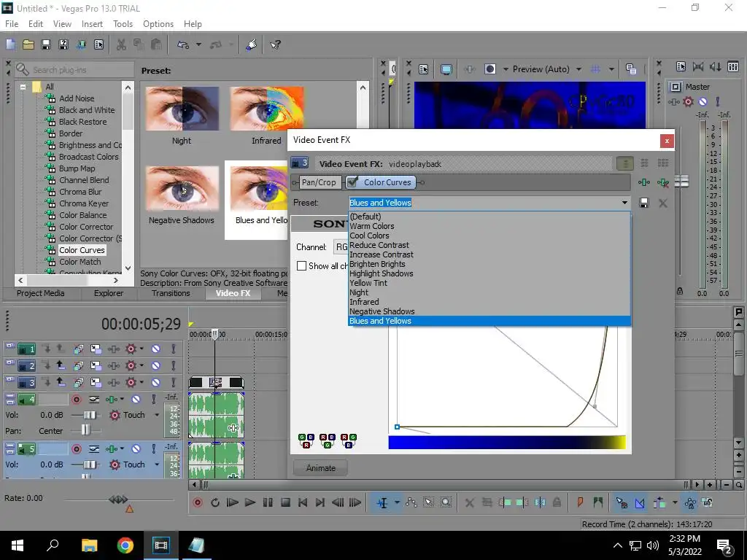Click the red-channel RGB icon below curve
The image size is (747, 560).
[x=306, y=441]
